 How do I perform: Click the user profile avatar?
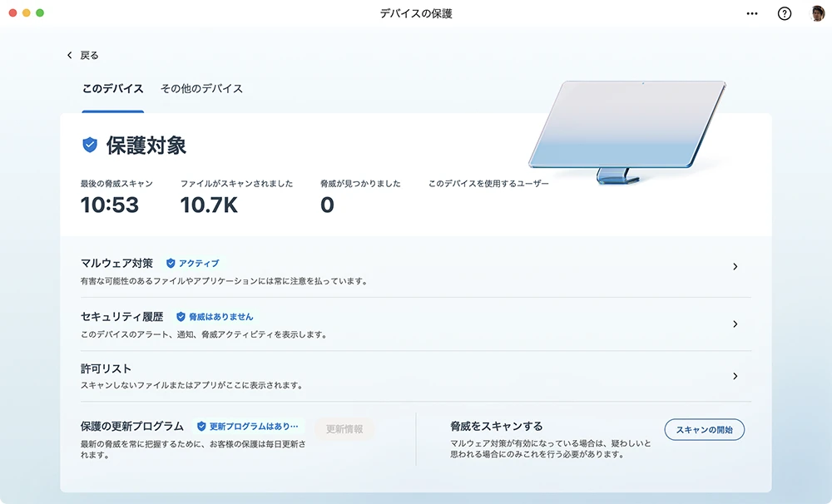[818, 13]
